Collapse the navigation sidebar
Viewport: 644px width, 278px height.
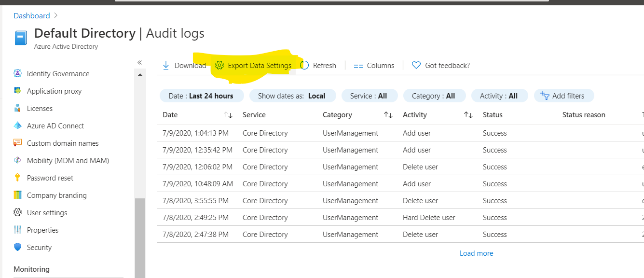pos(139,62)
